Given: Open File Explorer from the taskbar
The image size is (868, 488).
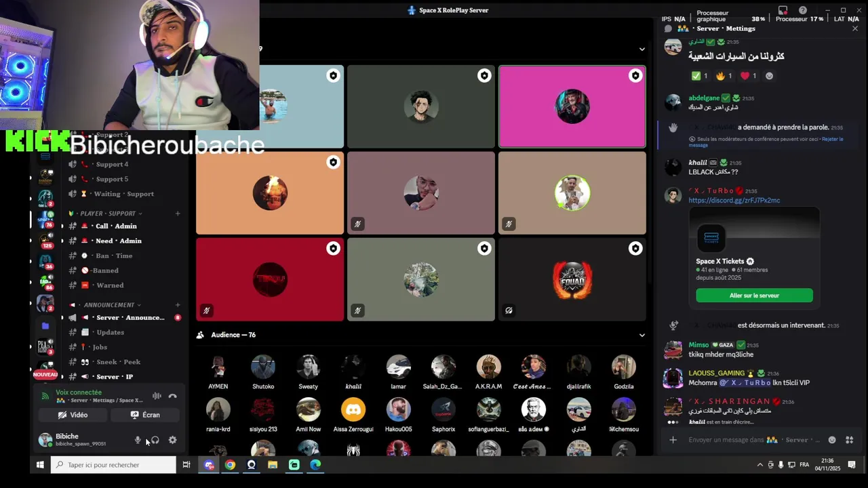Looking at the screenshot, I should pos(273,465).
